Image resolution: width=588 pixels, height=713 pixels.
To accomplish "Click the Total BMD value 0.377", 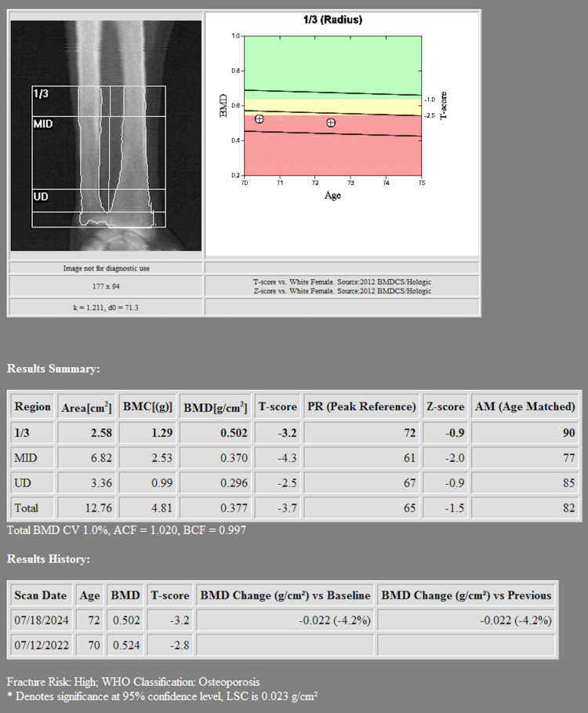I will coord(234,508).
